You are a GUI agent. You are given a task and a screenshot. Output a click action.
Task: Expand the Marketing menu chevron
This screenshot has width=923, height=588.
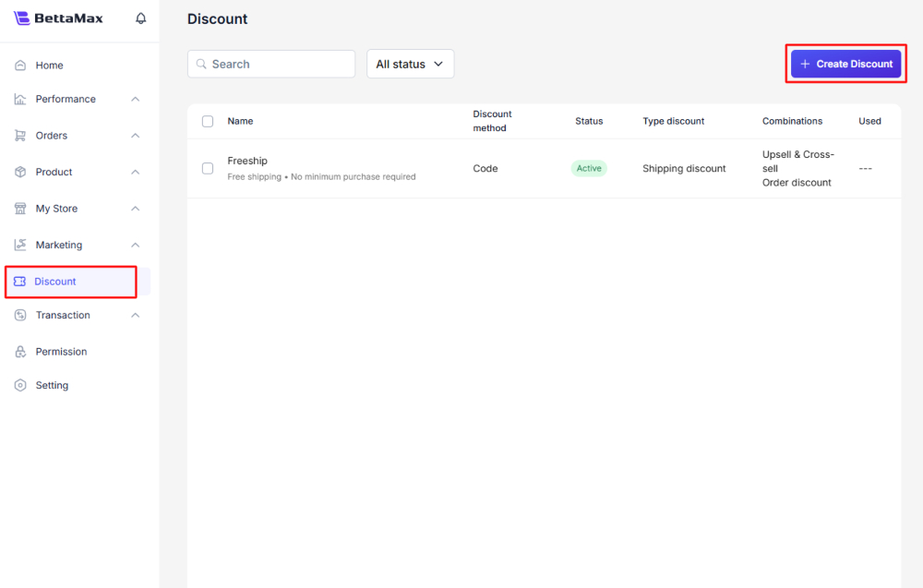click(x=134, y=245)
